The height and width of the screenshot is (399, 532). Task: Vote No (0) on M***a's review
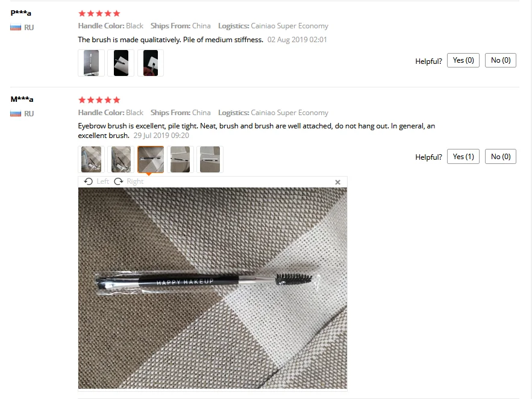[501, 157]
